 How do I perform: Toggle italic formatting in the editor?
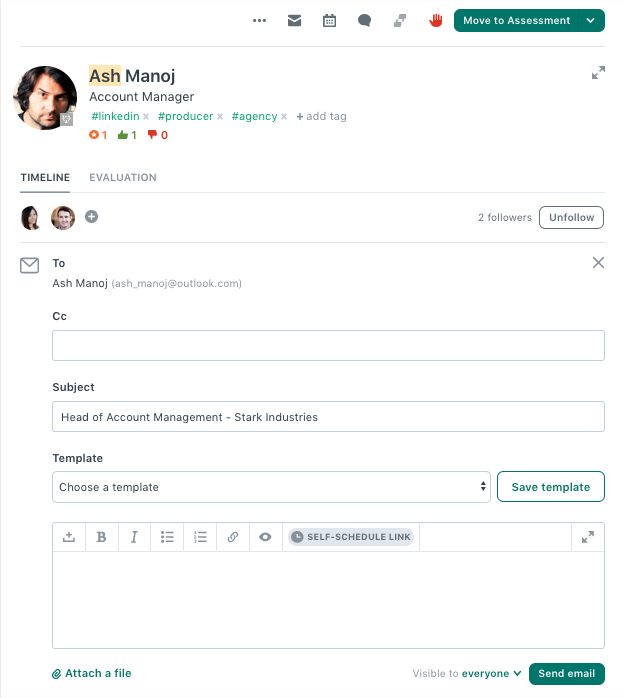click(134, 537)
